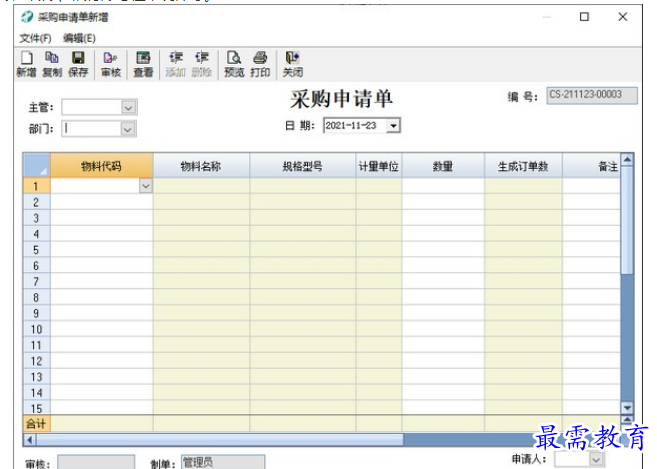Click the 审核 input field at bottom
This screenshot has width=657, height=469.
click(96, 462)
